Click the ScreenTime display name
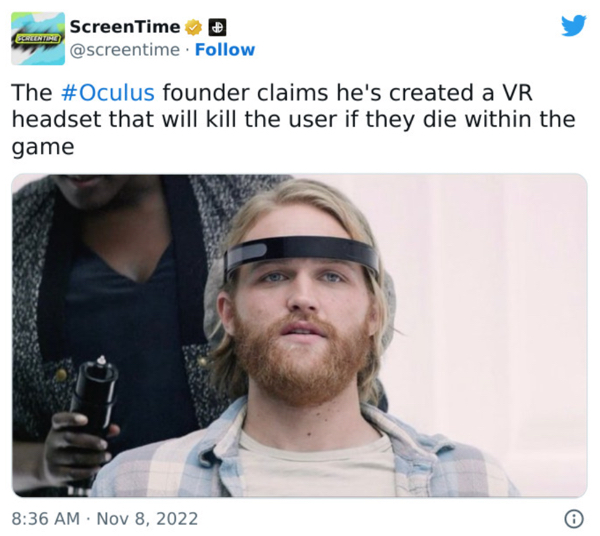Screen dimensions: 600x536 (x=125, y=27)
